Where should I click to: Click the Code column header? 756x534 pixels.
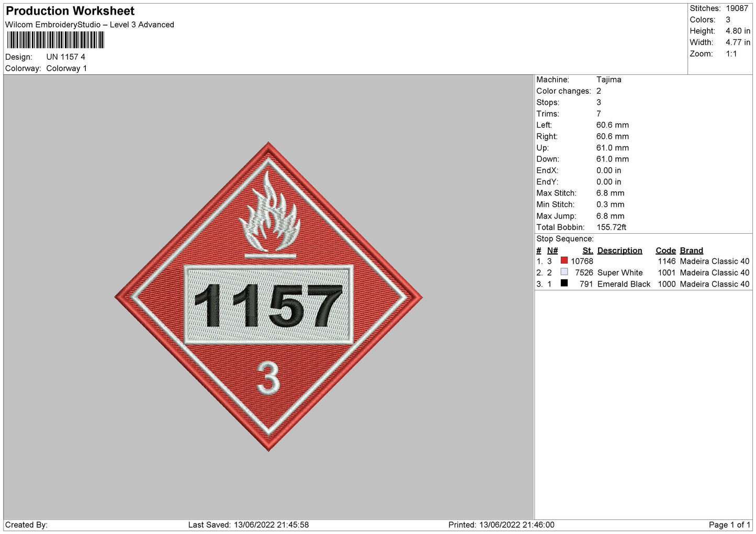[x=665, y=251]
